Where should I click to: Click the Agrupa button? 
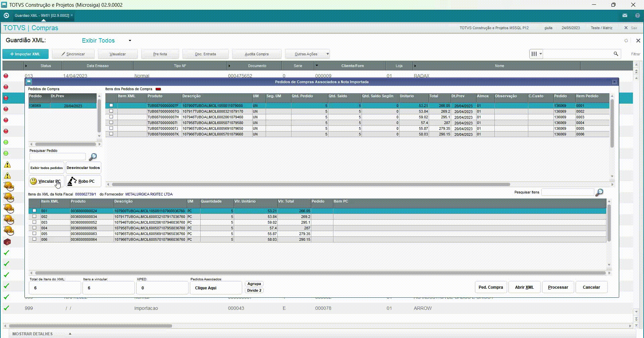[x=254, y=284]
